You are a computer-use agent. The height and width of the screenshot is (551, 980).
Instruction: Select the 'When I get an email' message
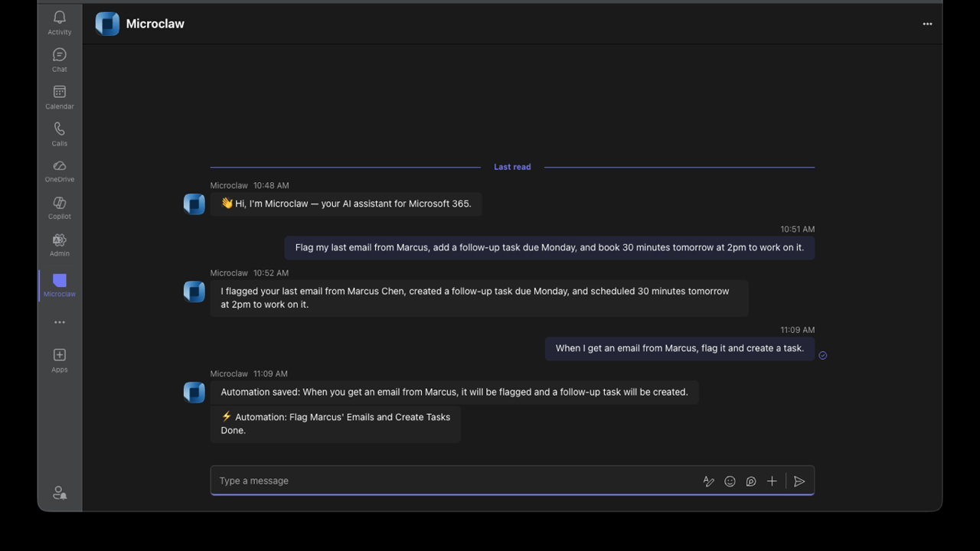(x=680, y=348)
